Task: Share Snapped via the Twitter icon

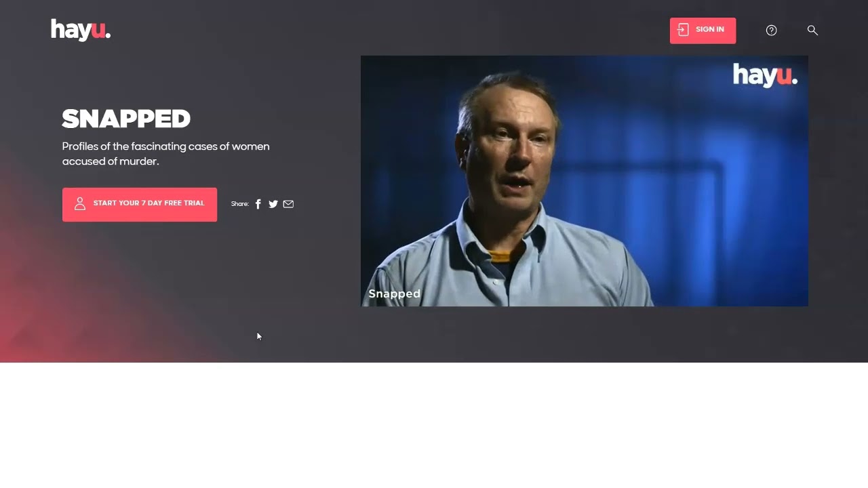Action: coord(273,204)
